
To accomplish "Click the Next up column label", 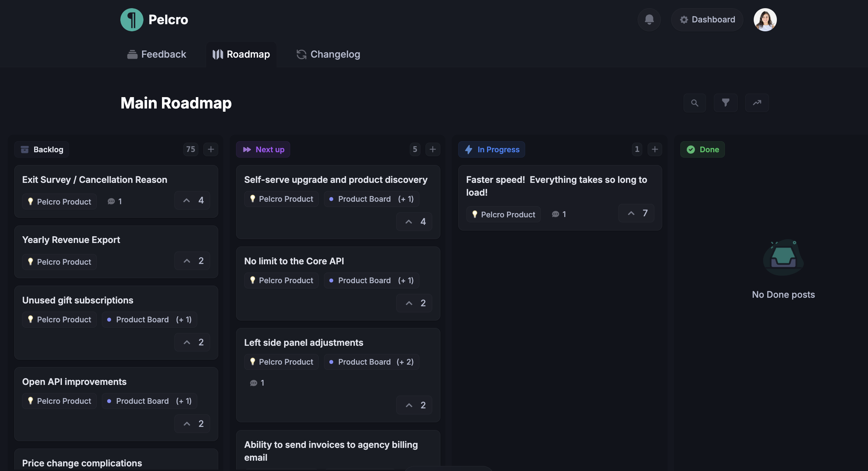I will pos(263,149).
